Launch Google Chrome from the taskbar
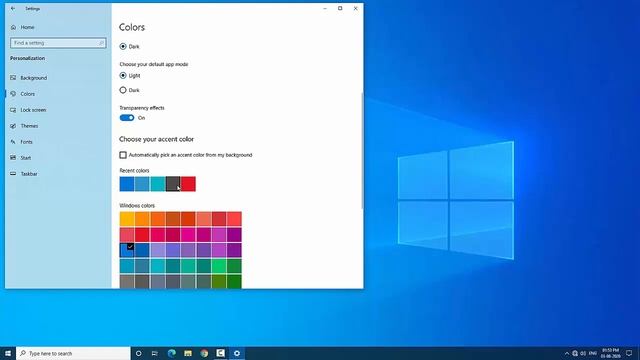Image resolution: width=640 pixels, height=360 pixels. 204,353
